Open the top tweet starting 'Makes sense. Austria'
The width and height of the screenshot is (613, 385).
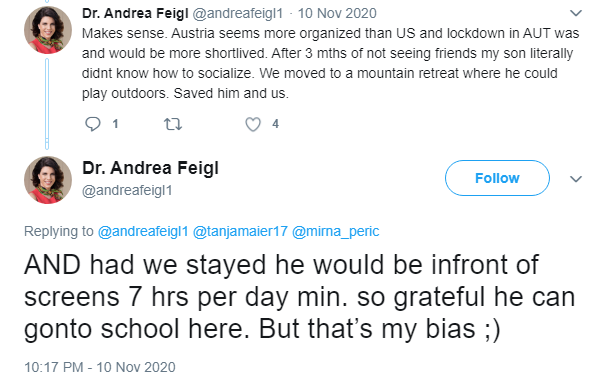(x=330, y=63)
